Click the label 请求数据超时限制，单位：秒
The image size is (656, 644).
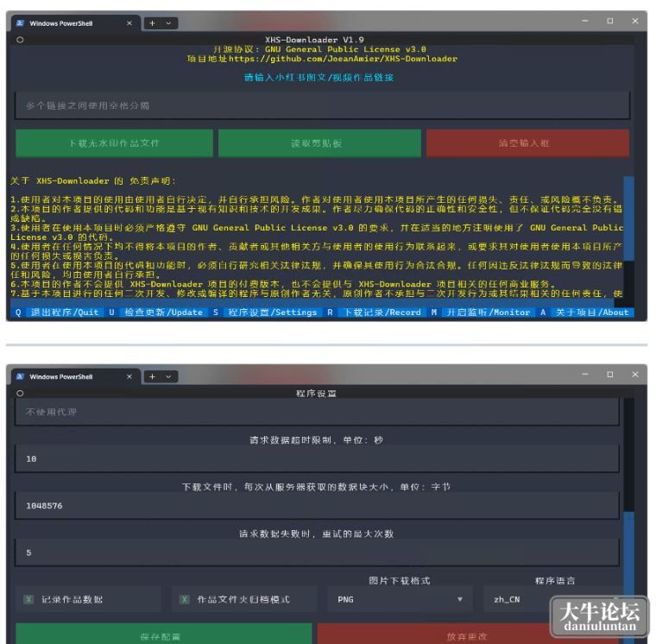[316, 439]
